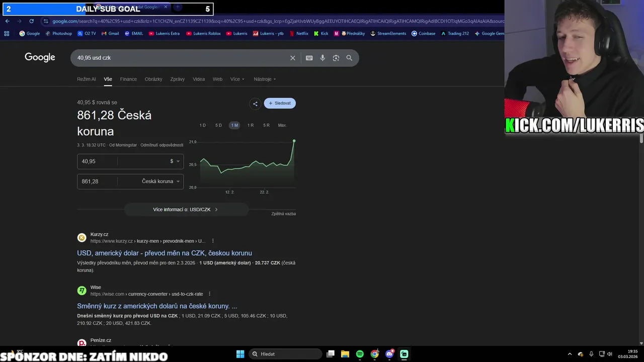Click the Sledovat follow button
The image size is (644, 362).
pyautogui.click(x=280, y=103)
